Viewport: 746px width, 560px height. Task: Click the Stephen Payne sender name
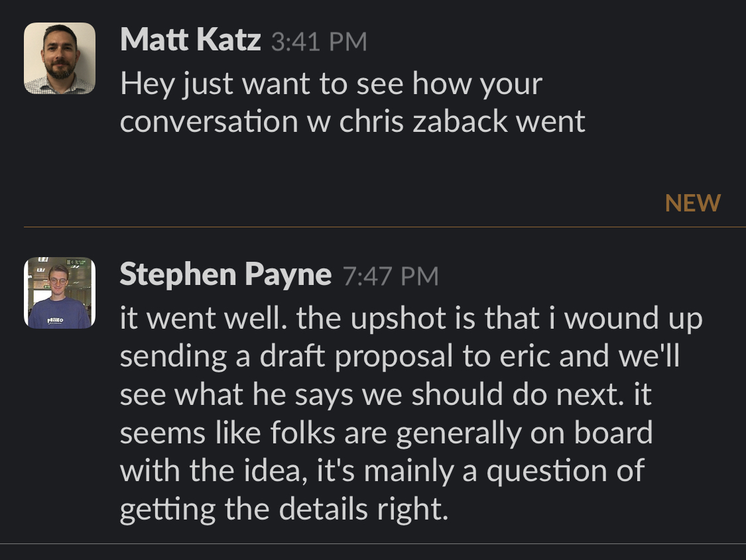(225, 275)
